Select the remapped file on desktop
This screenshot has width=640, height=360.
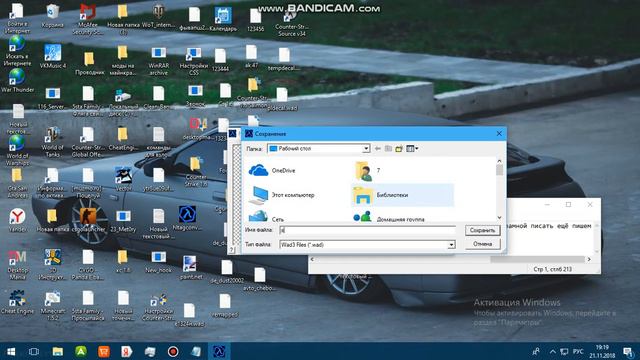[225, 306]
